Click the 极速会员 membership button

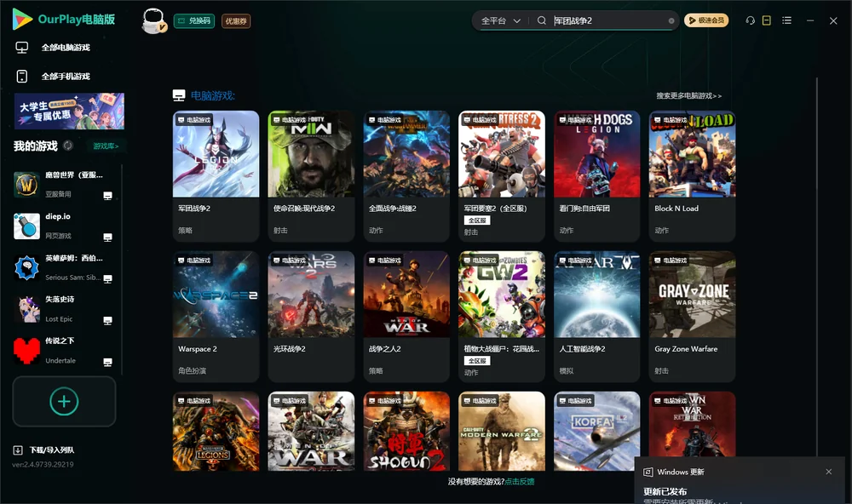tap(706, 20)
